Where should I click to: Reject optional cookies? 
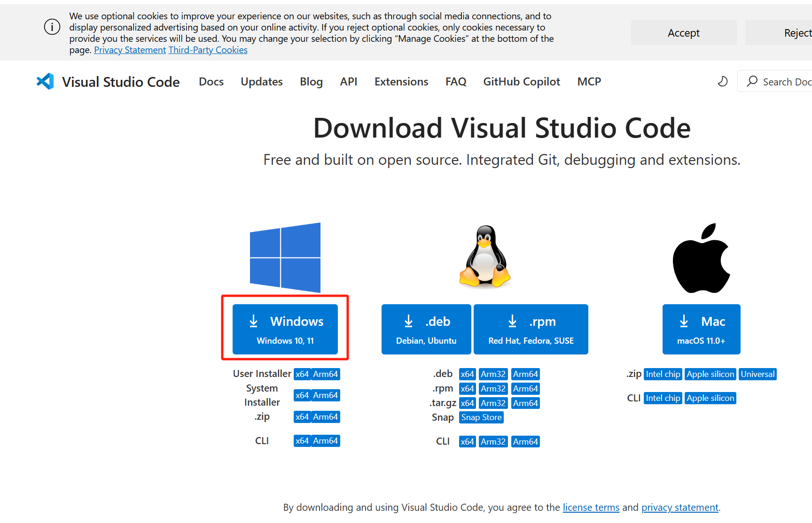pyautogui.click(x=779, y=32)
